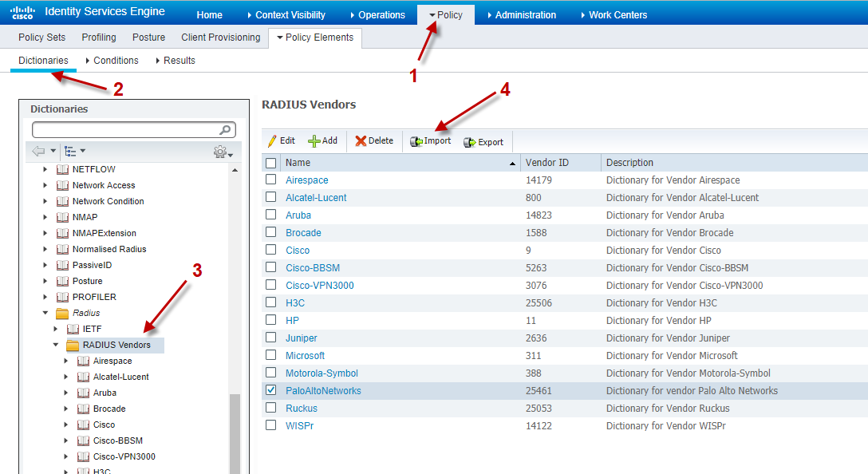Click the Network Condition book icon
This screenshot has height=474, width=868.
point(62,202)
